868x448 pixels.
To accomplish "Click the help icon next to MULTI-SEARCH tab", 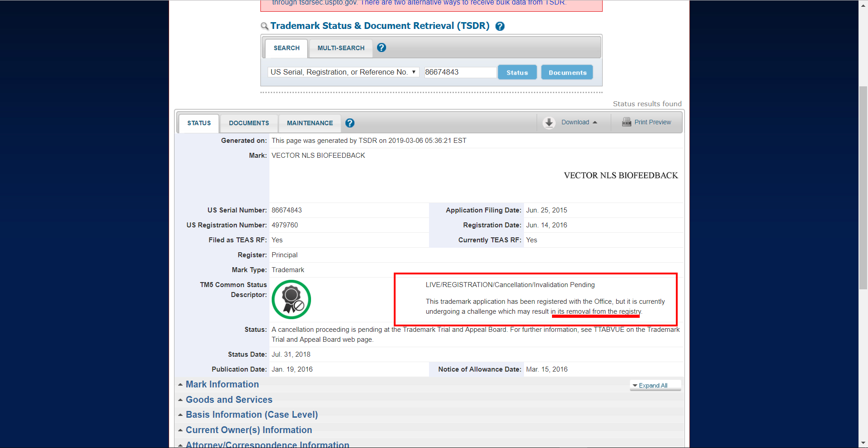I will pos(382,47).
